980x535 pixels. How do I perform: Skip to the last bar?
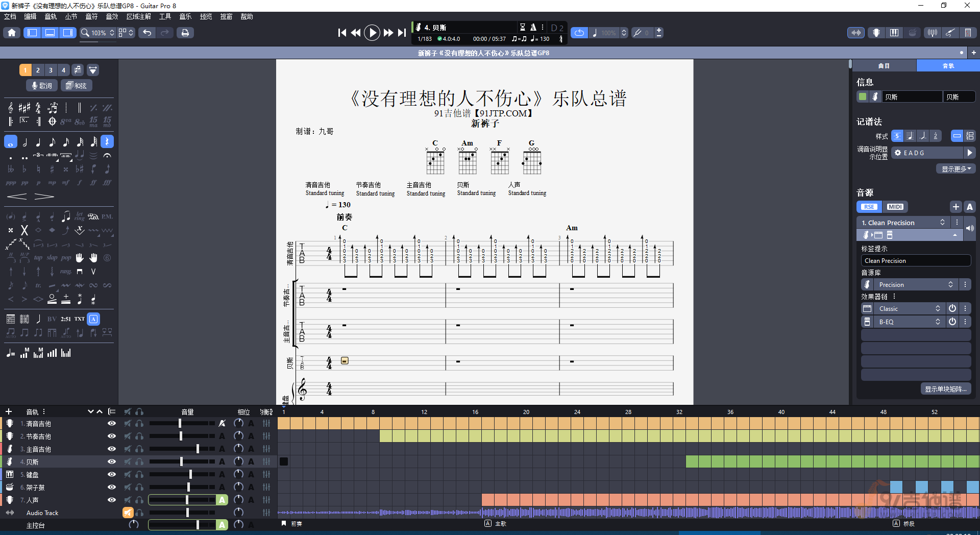tap(402, 33)
